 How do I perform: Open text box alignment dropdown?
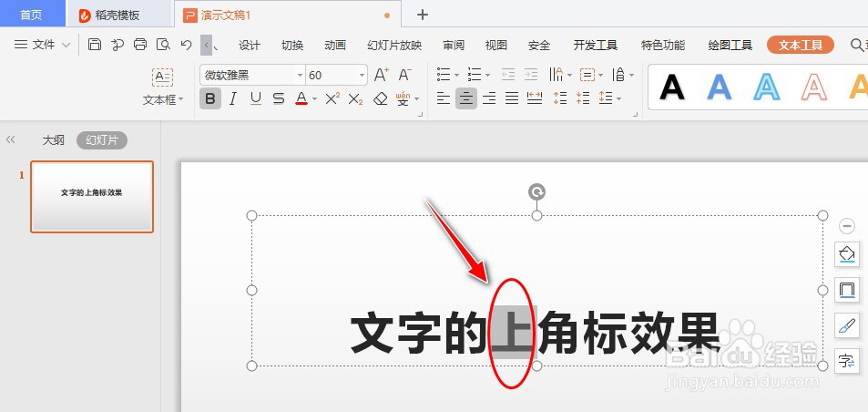point(600,76)
